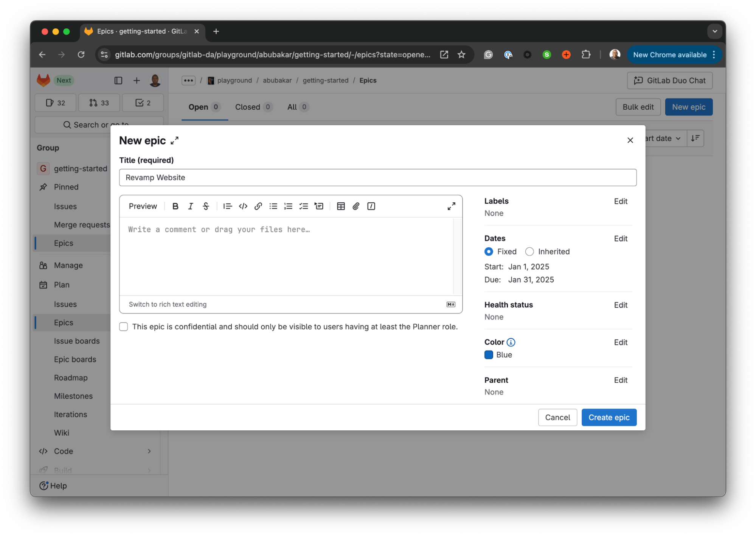Click the inline code formatting icon

tap(243, 206)
